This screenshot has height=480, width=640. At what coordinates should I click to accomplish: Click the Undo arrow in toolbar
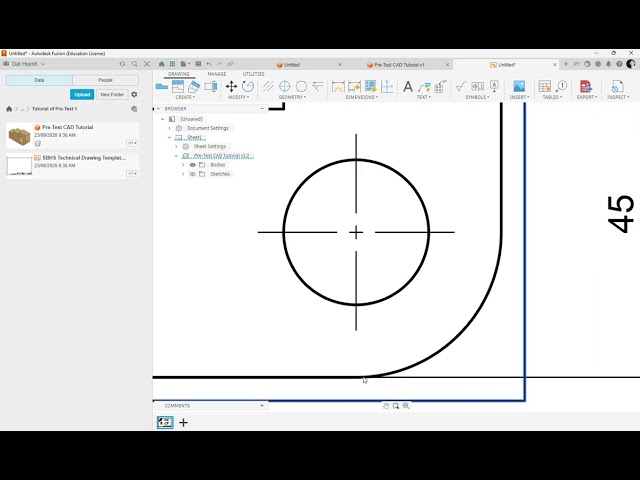pos(209,64)
